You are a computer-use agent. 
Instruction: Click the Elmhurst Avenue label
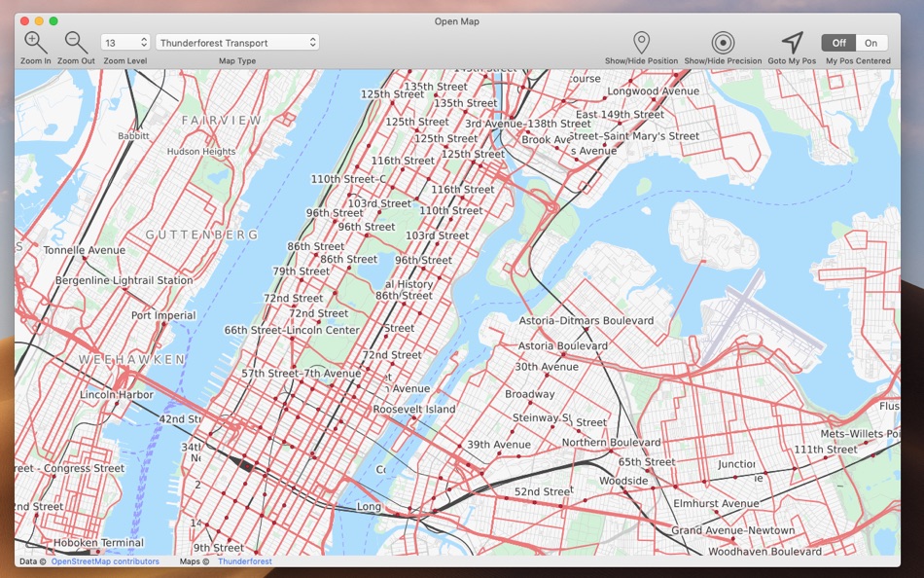point(716,504)
